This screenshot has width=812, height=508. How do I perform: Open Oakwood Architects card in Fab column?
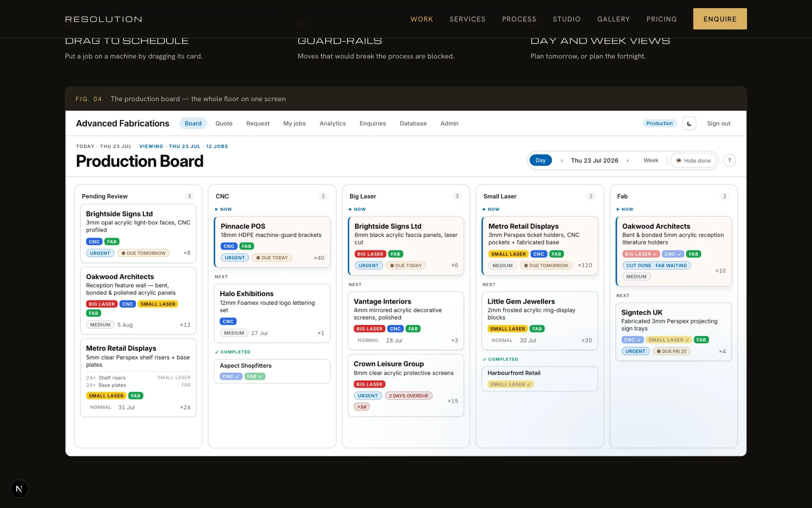(x=674, y=251)
